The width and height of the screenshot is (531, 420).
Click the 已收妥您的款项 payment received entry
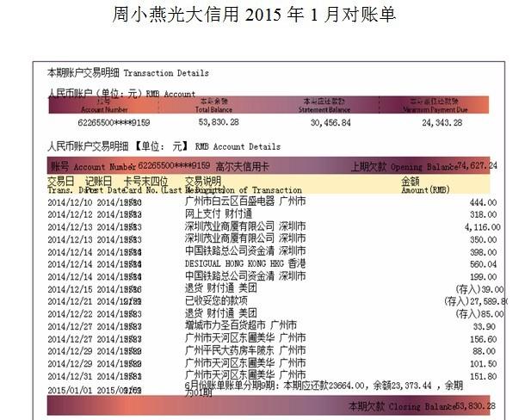(216, 301)
